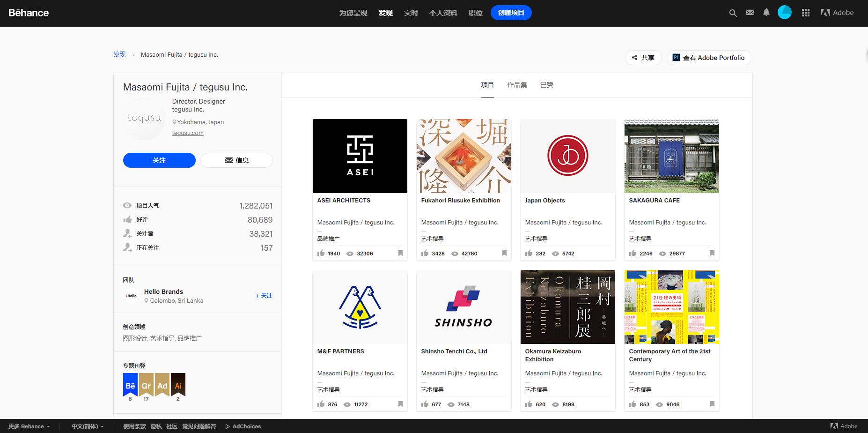Open the Fukahori Riusuke Exhibition thumbnail

pyautogui.click(x=464, y=156)
